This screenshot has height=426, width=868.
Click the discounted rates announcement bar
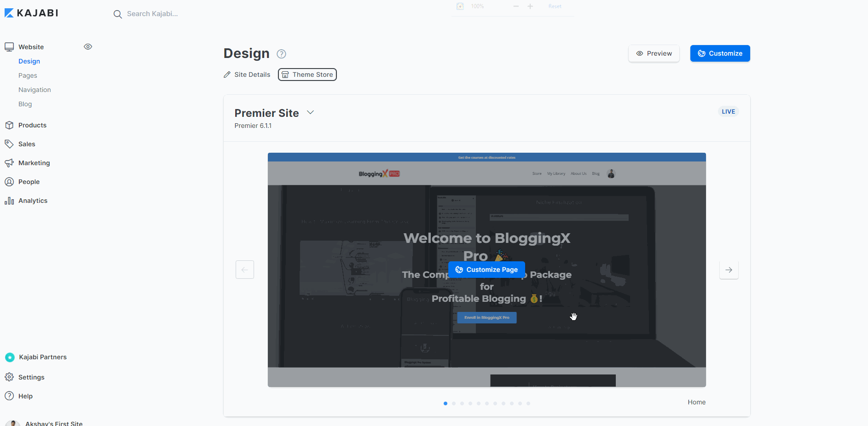tap(487, 157)
